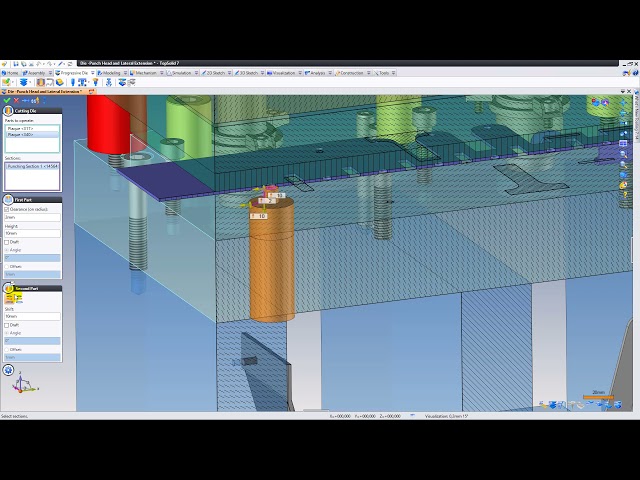Click the Second Part section icon
Viewport: 640px width, 480px height.
pos(8,288)
